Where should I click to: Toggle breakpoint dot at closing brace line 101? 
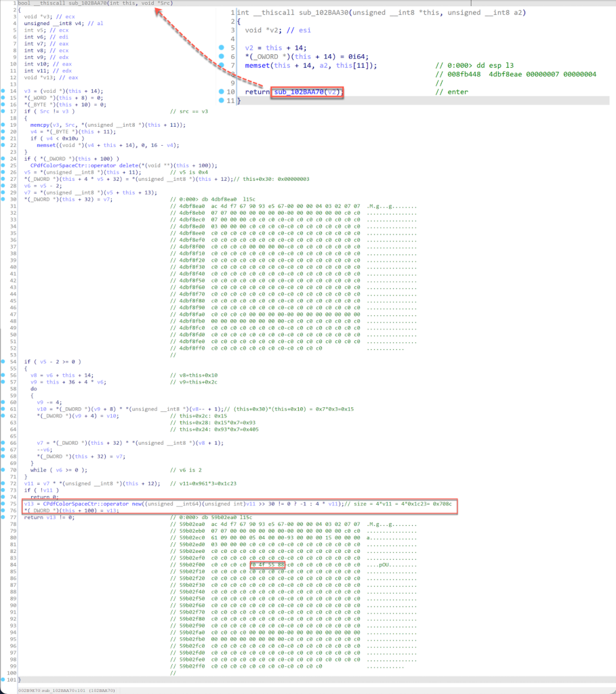(3, 679)
